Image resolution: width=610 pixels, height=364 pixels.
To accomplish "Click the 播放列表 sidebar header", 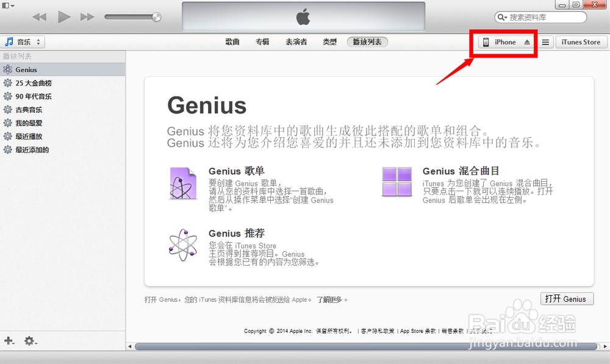I will pos(17,56).
